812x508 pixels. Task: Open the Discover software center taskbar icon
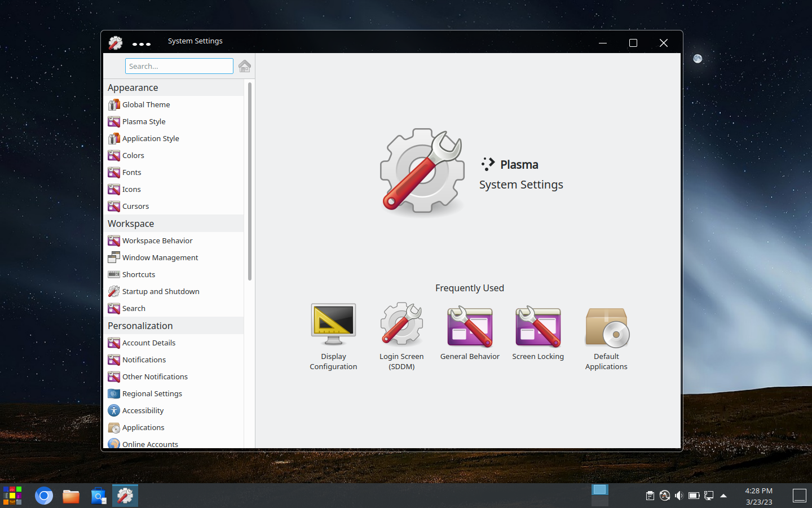[99, 496]
